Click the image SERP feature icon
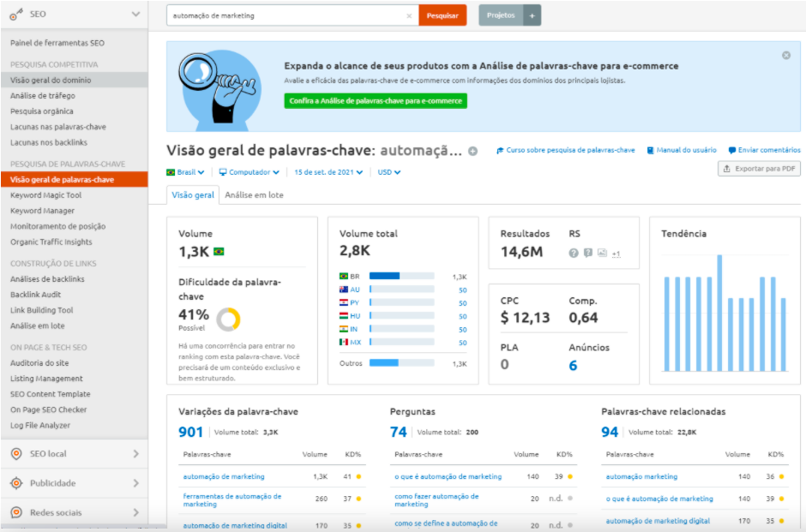Screen dimensions: 806x532 point(603,253)
